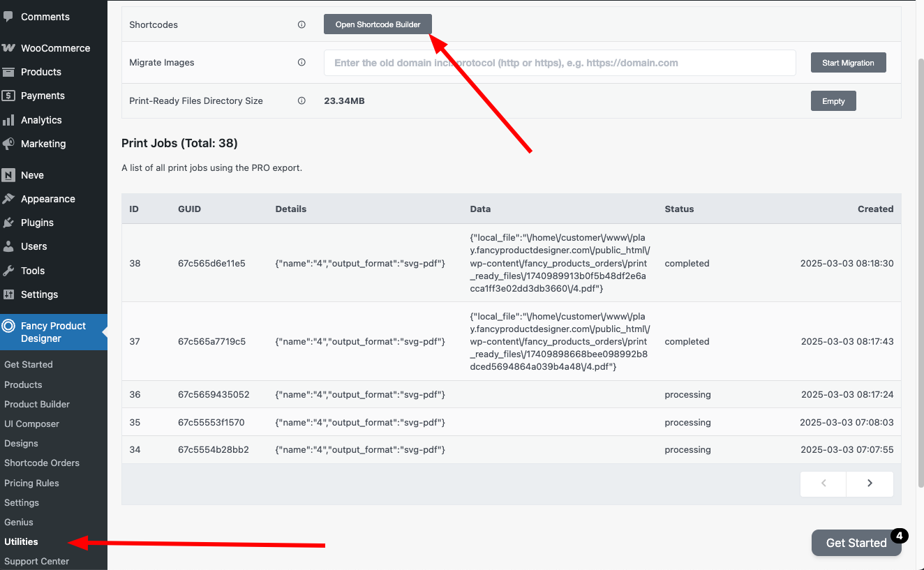The height and width of the screenshot is (570, 924).
Task: Open Shortcode Orders submenu item
Action: point(42,463)
